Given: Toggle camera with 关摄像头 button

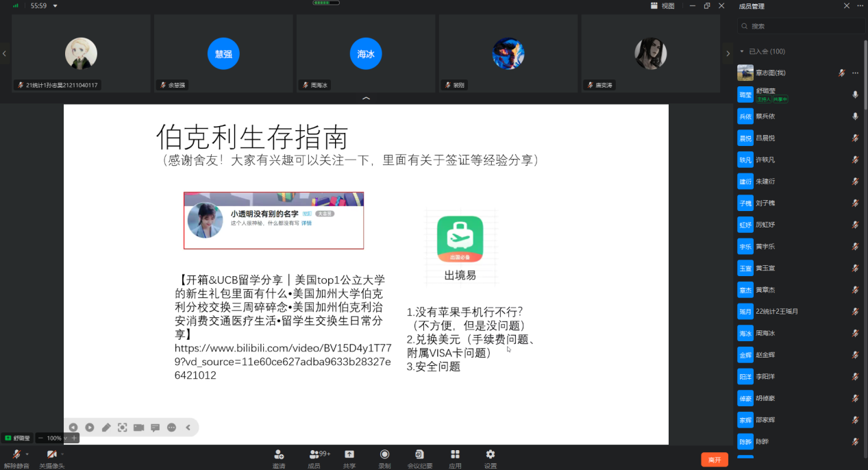Looking at the screenshot, I should pos(51,456).
